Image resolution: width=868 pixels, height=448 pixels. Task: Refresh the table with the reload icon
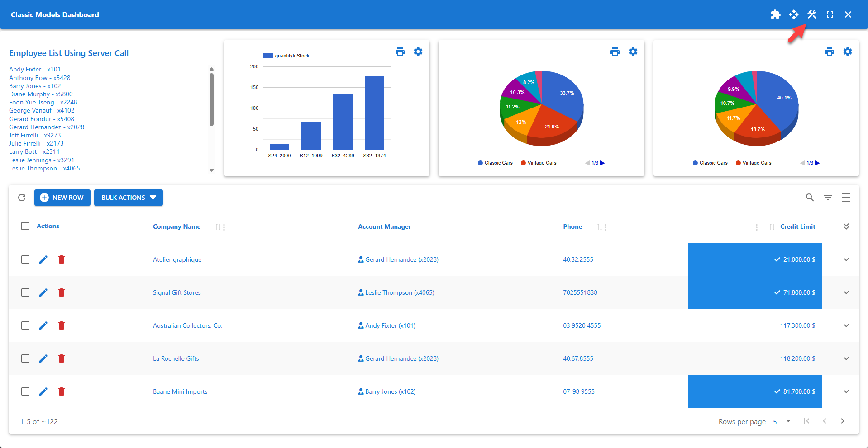21,198
